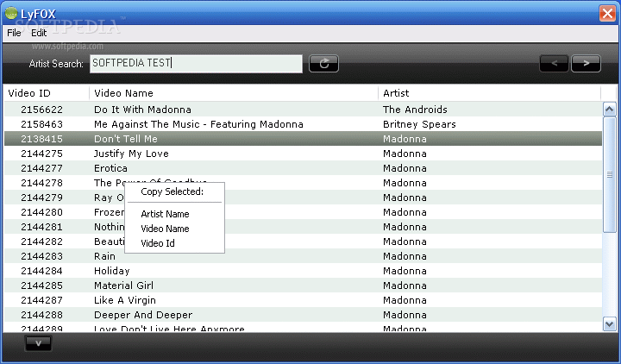Click video ID 2144279
Viewport: 621px width, 364px height.
coord(41,198)
